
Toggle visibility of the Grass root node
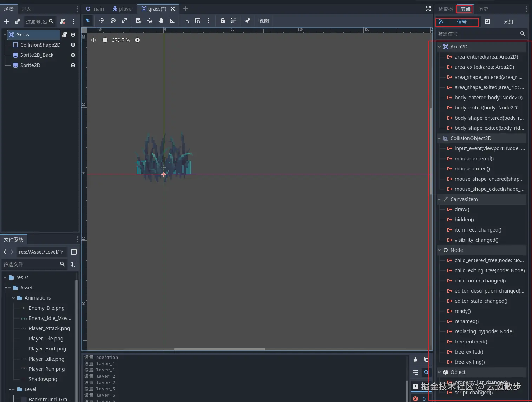click(73, 35)
